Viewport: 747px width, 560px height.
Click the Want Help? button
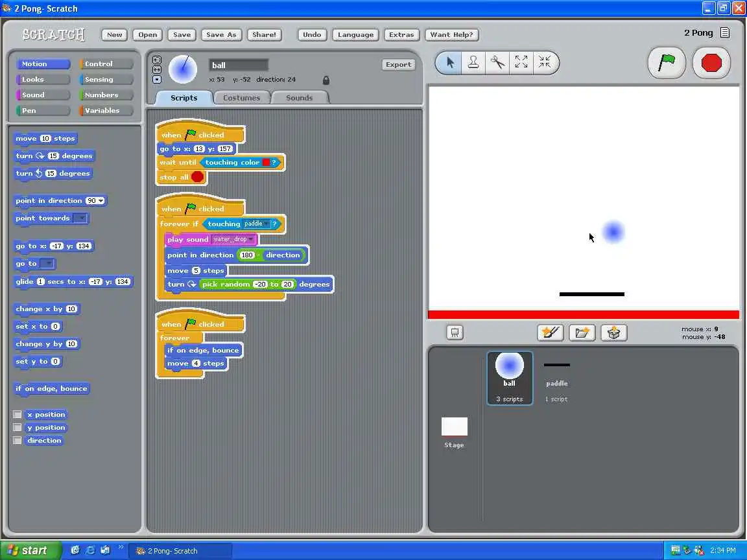pos(451,35)
